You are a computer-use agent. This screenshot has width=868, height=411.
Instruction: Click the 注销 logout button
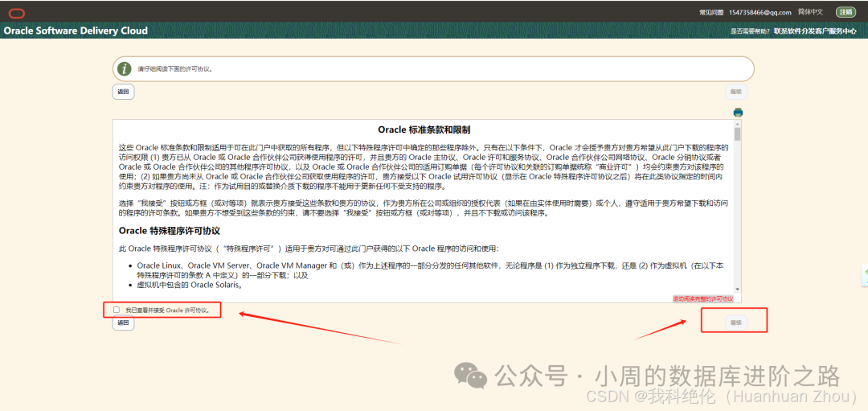[845, 11]
